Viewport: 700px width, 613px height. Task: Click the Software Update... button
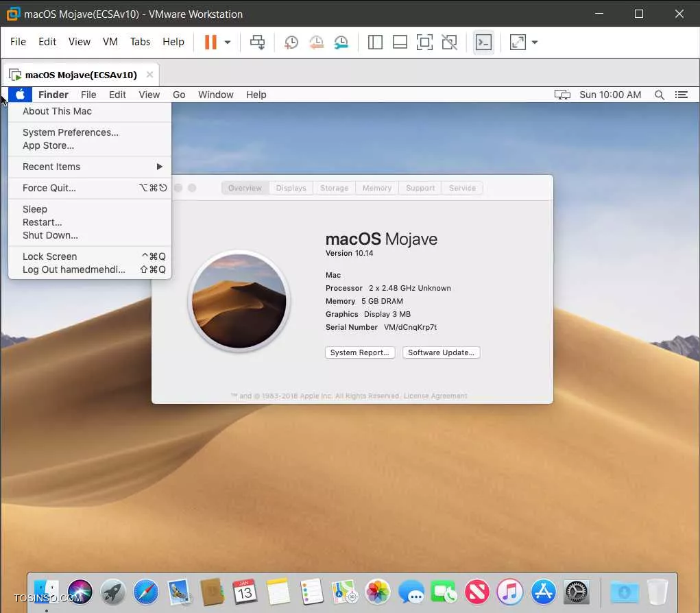(x=441, y=352)
